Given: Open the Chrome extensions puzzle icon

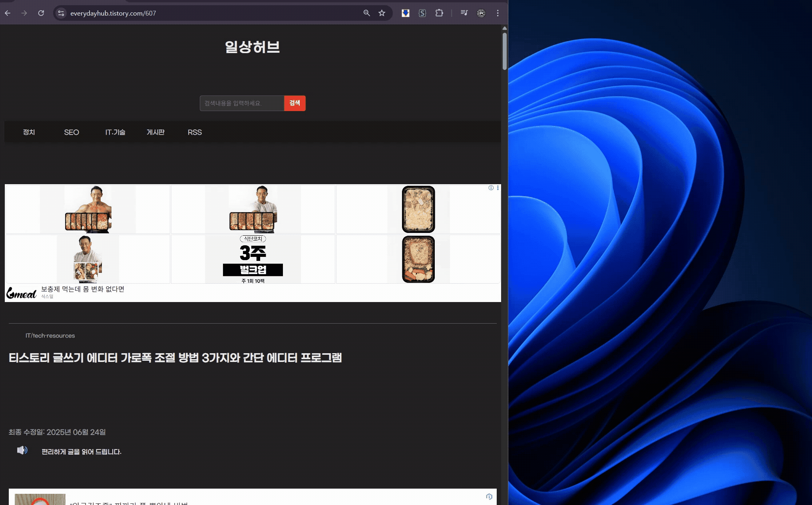Looking at the screenshot, I should coord(440,13).
